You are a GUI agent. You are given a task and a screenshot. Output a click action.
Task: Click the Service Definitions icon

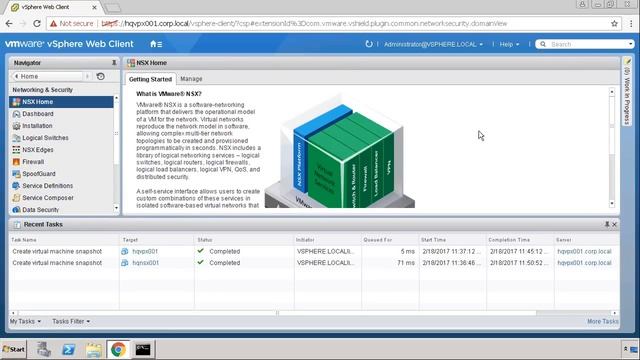16,186
